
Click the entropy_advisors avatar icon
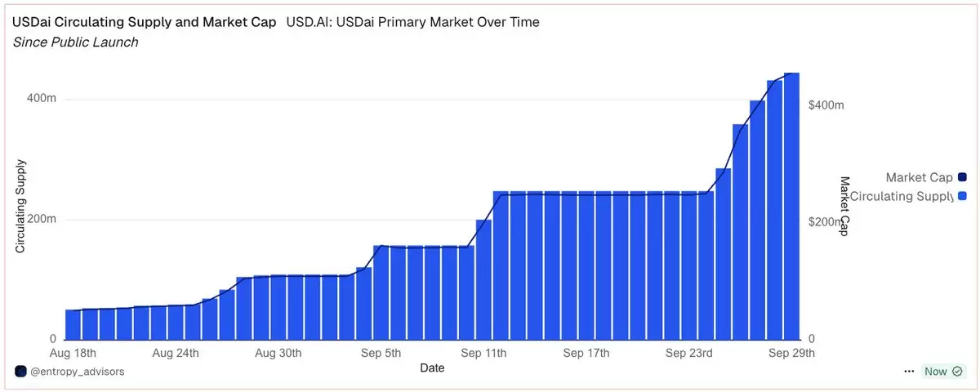click(20, 372)
